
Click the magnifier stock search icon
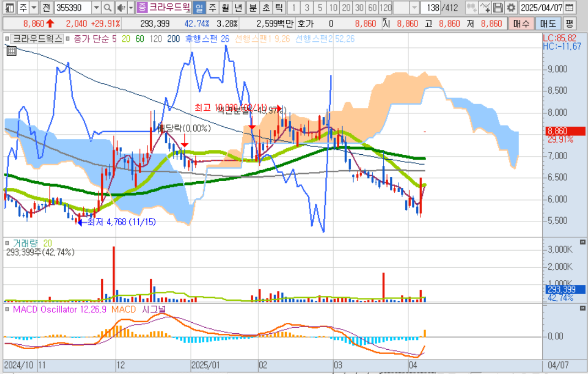(107, 7)
